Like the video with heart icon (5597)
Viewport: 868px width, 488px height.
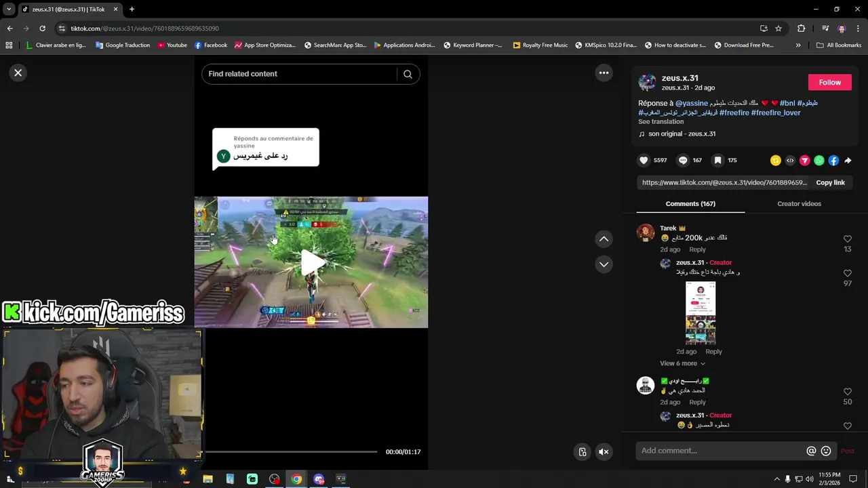(x=644, y=161)
